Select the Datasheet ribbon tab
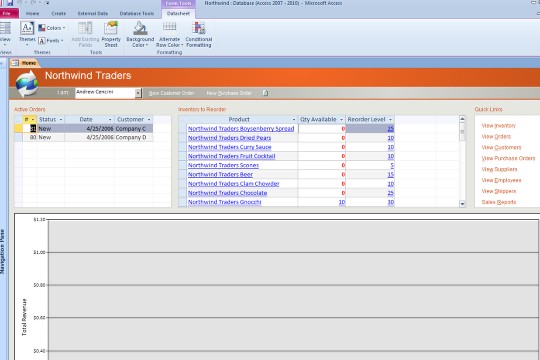The height and width of the screenshot is (360, 540). pos(178,13)
